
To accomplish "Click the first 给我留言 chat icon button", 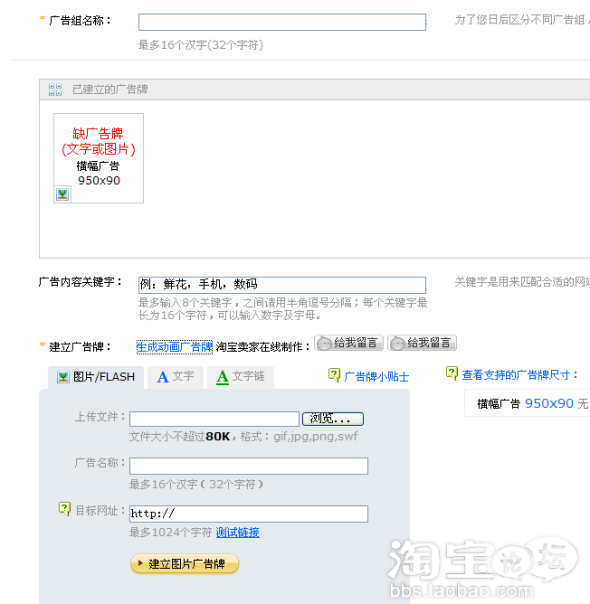I will tap(349, 343).
